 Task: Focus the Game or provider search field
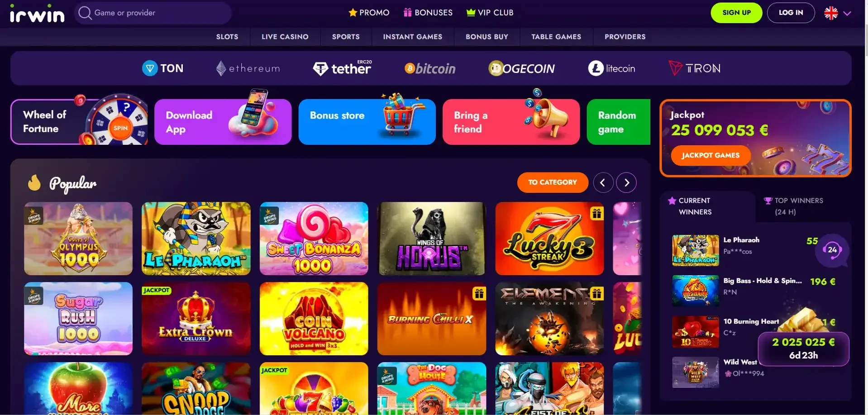point(153,13)
